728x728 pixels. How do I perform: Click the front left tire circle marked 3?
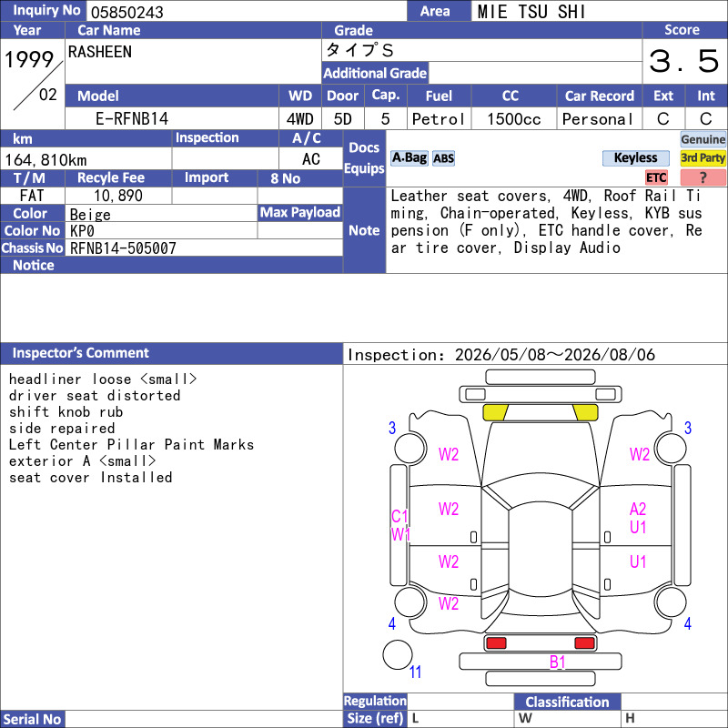point(410,448)
